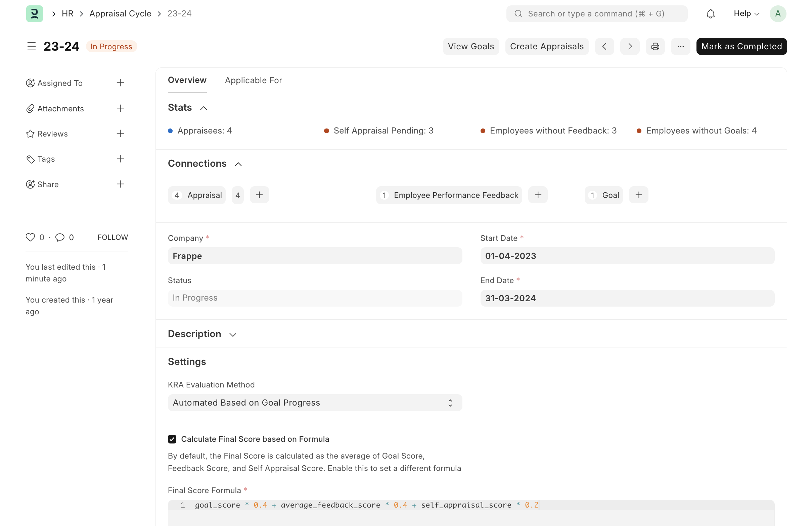Open the notifications bell

[710, 14]
